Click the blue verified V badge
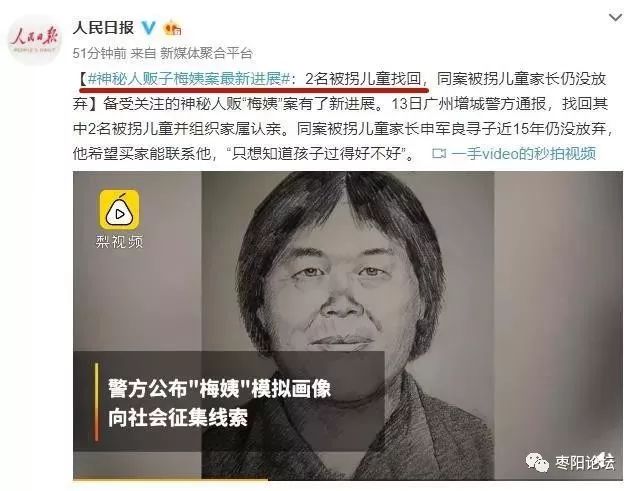This screenshot has height=491, width=636. pos(148,28)
